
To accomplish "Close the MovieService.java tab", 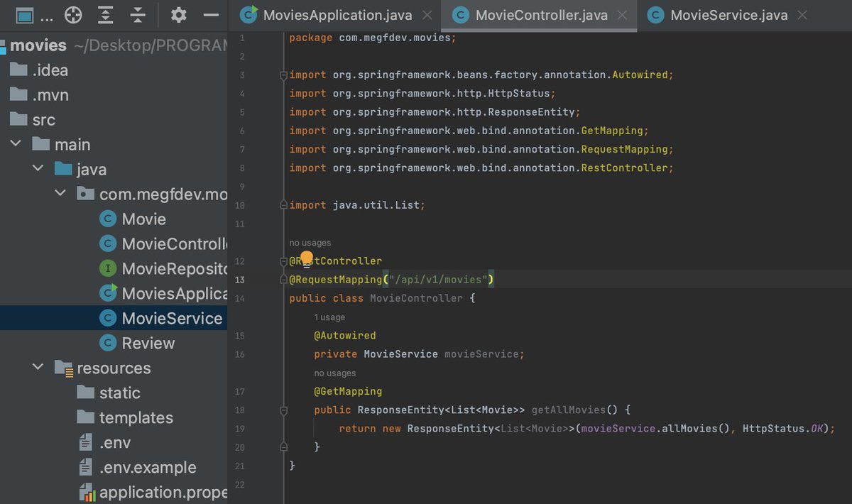I will pos(802,15).
